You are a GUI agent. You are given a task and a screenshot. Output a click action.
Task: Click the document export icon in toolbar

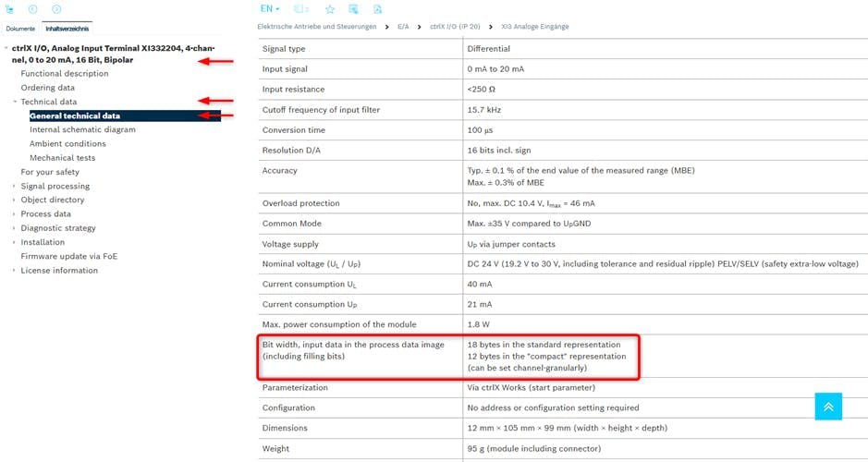(378, 9)
